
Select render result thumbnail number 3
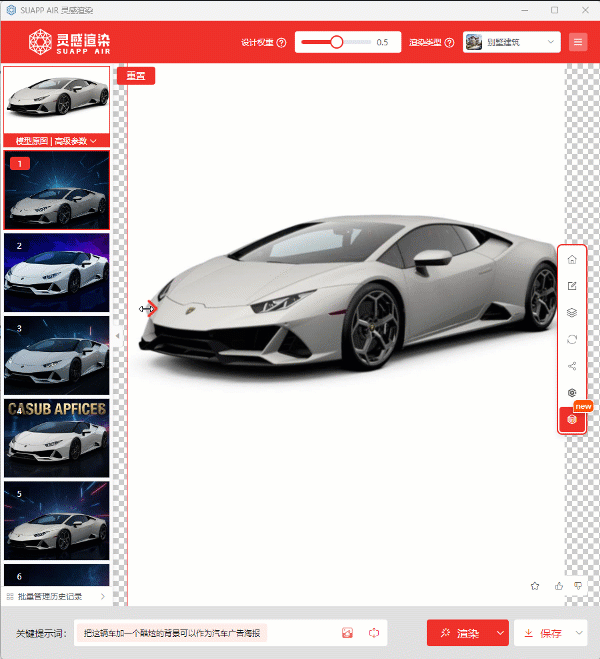57,355
